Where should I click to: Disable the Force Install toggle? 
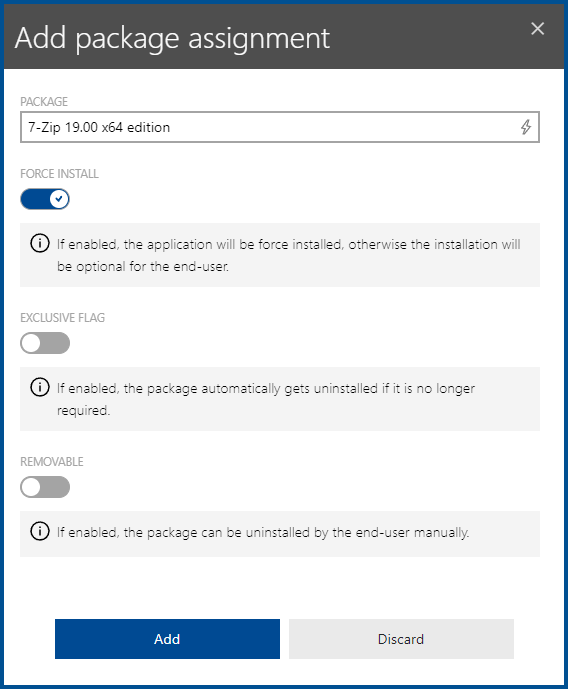[x=45, y=199]
